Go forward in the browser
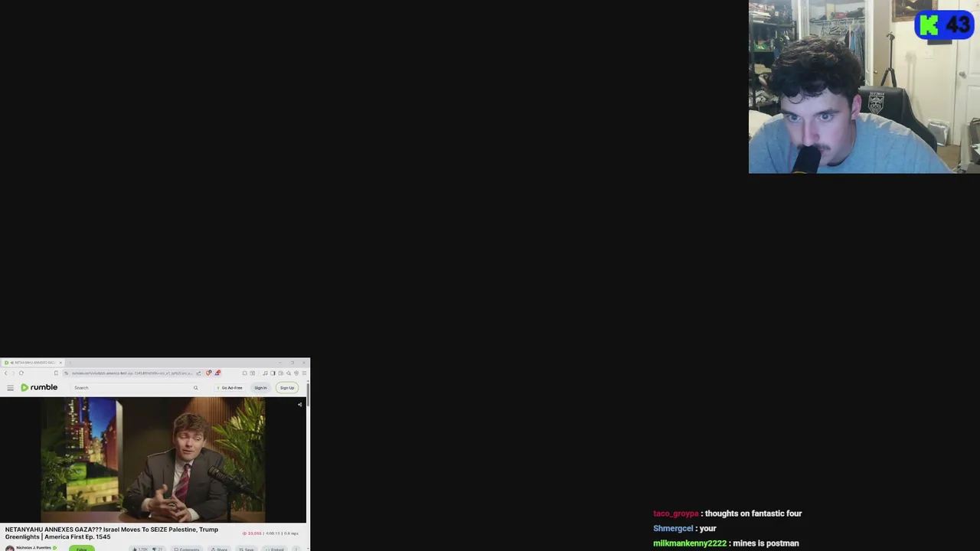980x551 pixels. (x=13, y=373)
